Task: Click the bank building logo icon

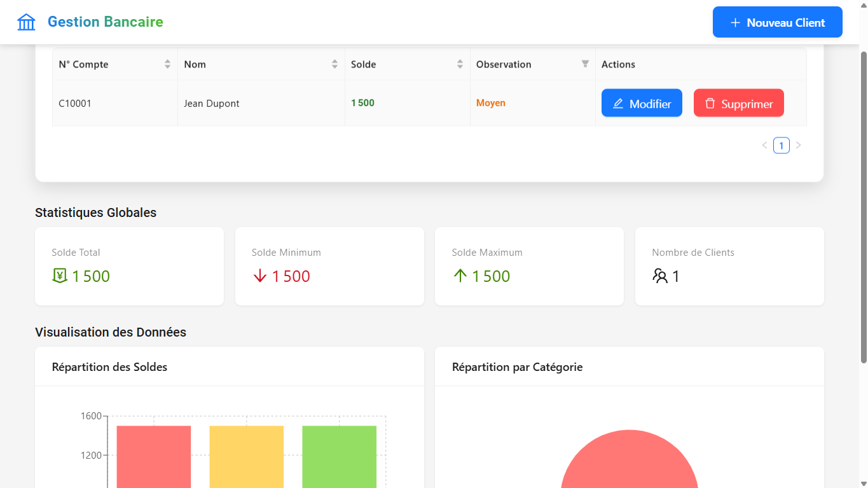Action: coord(26,22)
